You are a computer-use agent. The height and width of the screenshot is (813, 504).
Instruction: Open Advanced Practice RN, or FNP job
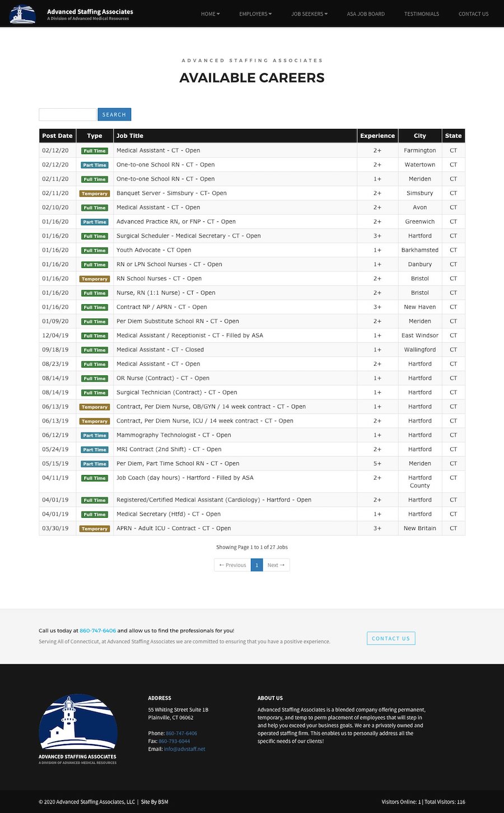point(176,222)
